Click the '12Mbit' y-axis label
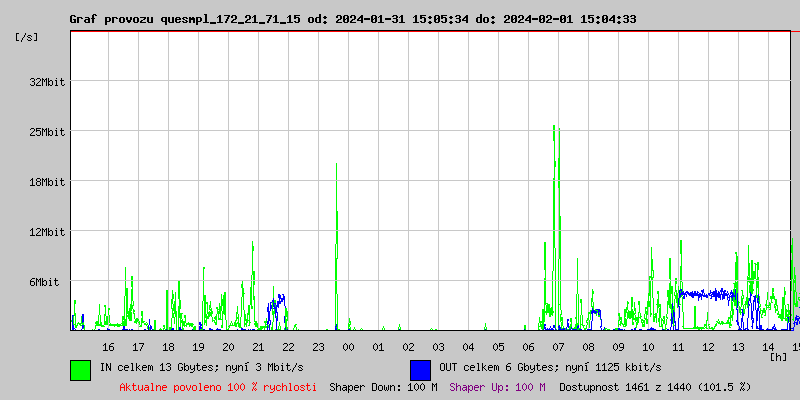Screen dimensions: 800x400 pyautogui.click(x=47, y=232)
